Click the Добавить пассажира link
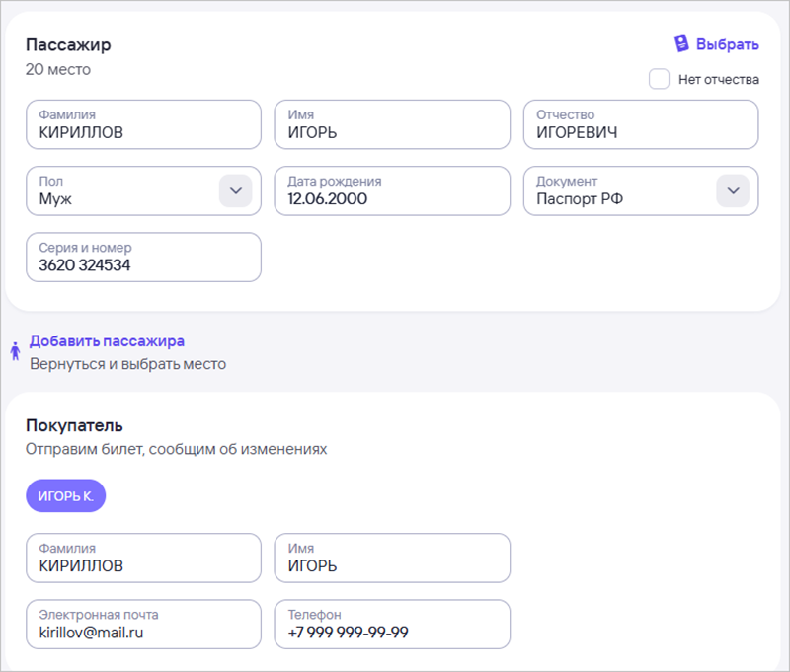This screenshot has height=672, width=790. [107, 341]
